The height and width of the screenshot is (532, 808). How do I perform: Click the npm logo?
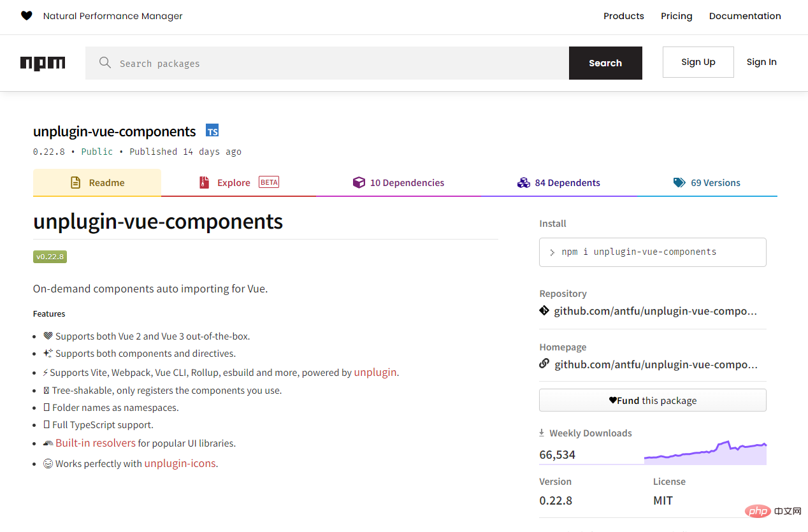[x=43, y=63]
